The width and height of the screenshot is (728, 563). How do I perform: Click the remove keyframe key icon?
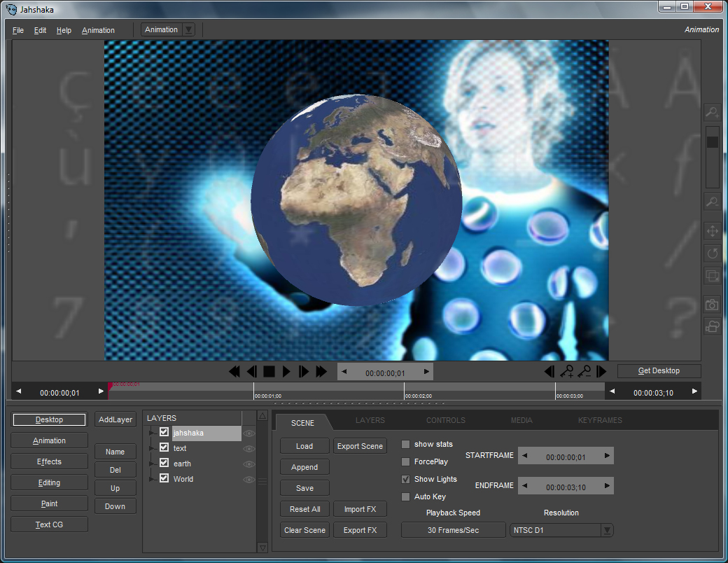(584, 372)
